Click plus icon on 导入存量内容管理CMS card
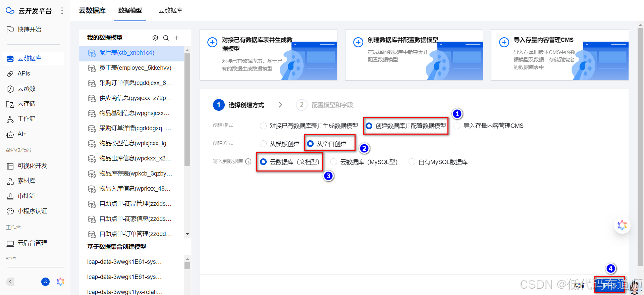 [x=504, y=42]
